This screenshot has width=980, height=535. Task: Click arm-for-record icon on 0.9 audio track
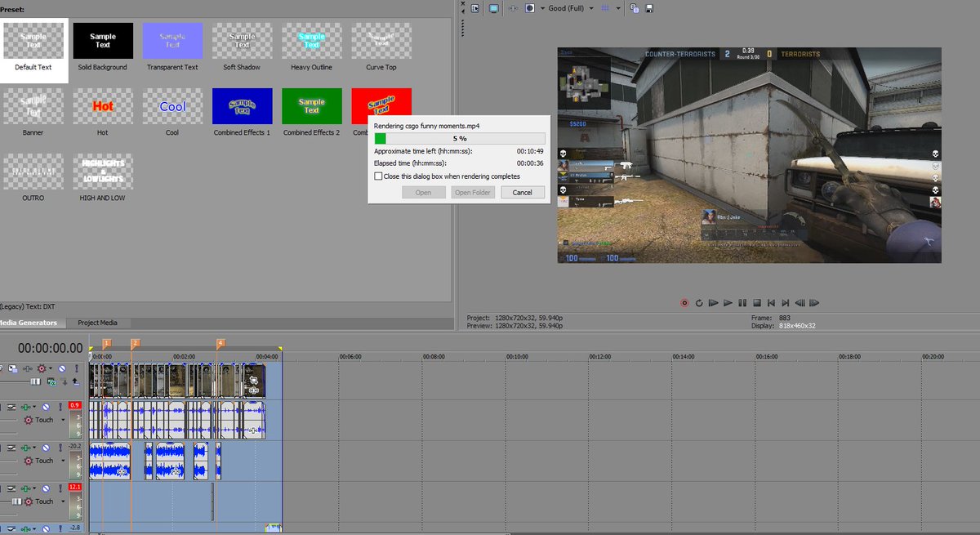click(11, 407)
